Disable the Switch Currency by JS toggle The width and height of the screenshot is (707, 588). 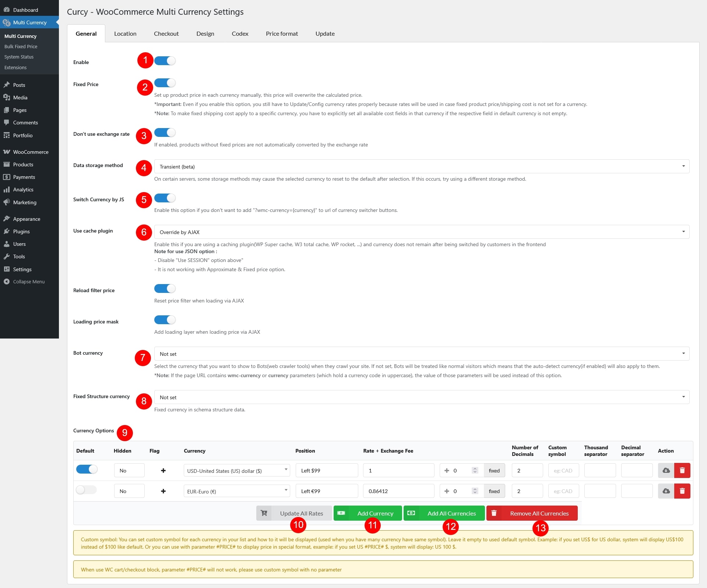pos(165,198)
